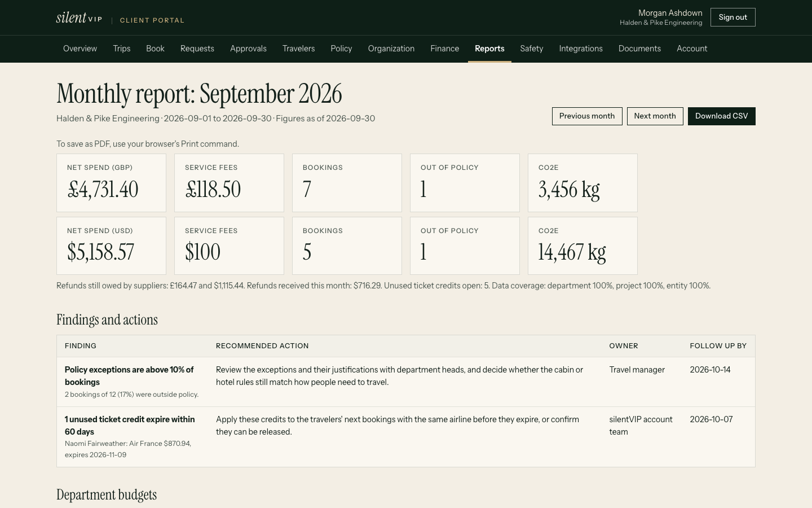Go to the Trips tab
Screen dimensions: 812x508
(122, 49)
